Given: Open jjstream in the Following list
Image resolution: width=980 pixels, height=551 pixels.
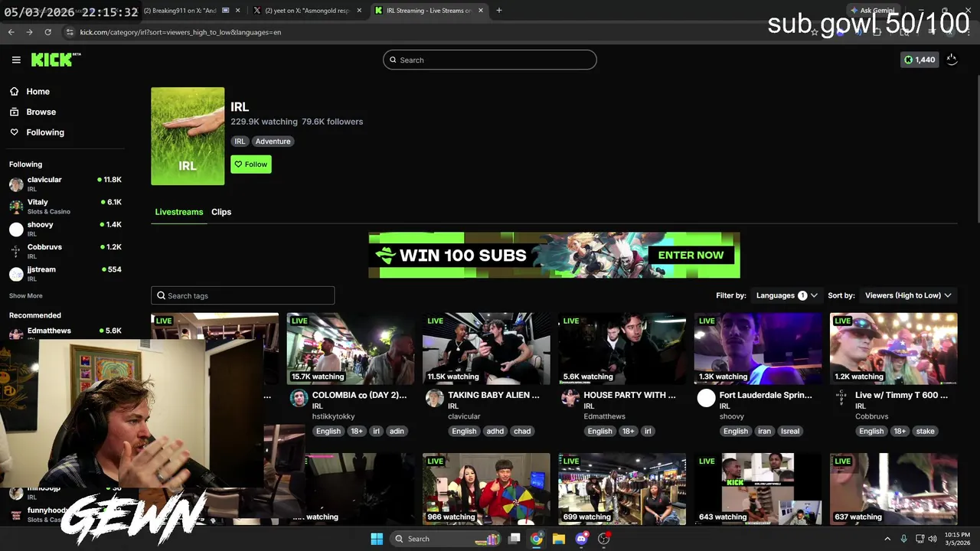Looking at the screenshot, I should tap(65, 273).
